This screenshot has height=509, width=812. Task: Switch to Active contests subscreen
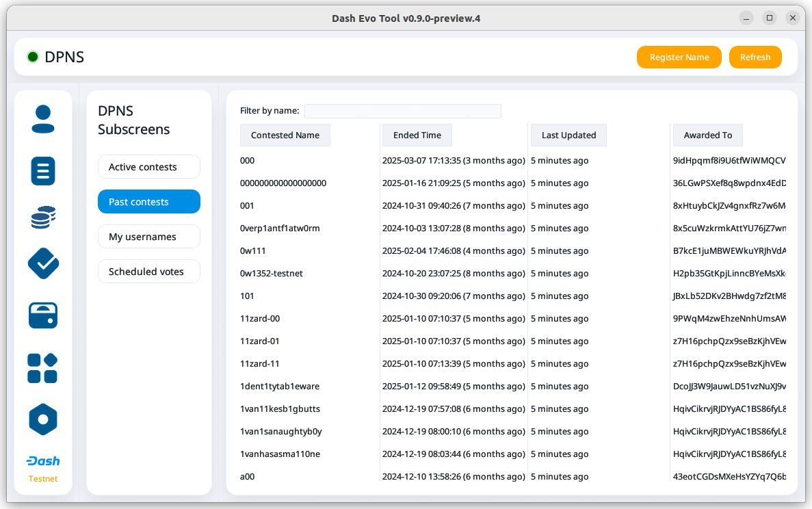click(149, 167)
